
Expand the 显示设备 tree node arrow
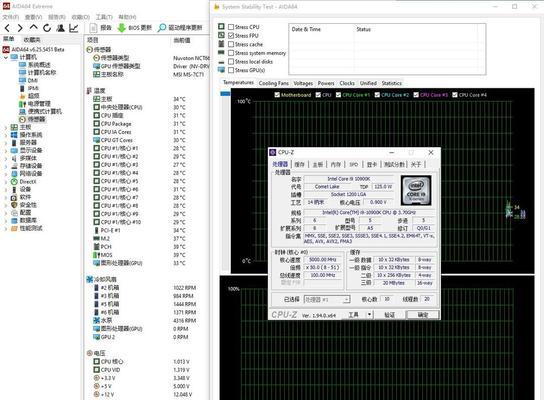(x=6, y=150)
